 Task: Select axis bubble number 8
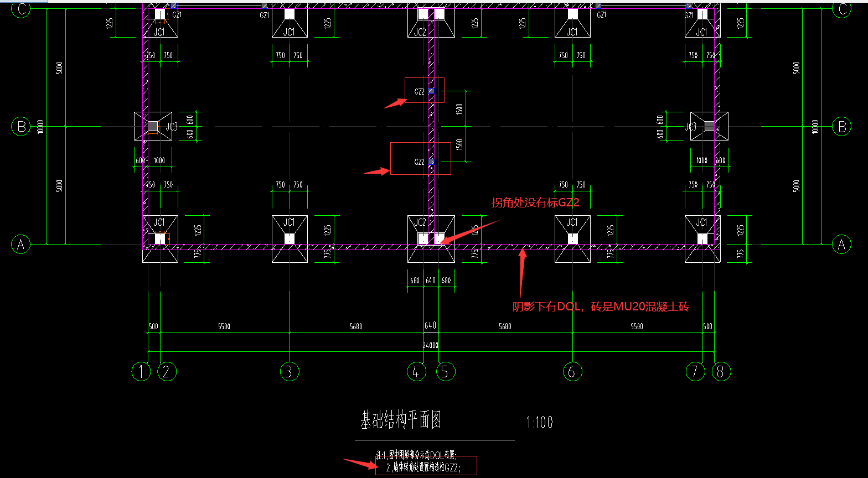[x=720, y=371]
